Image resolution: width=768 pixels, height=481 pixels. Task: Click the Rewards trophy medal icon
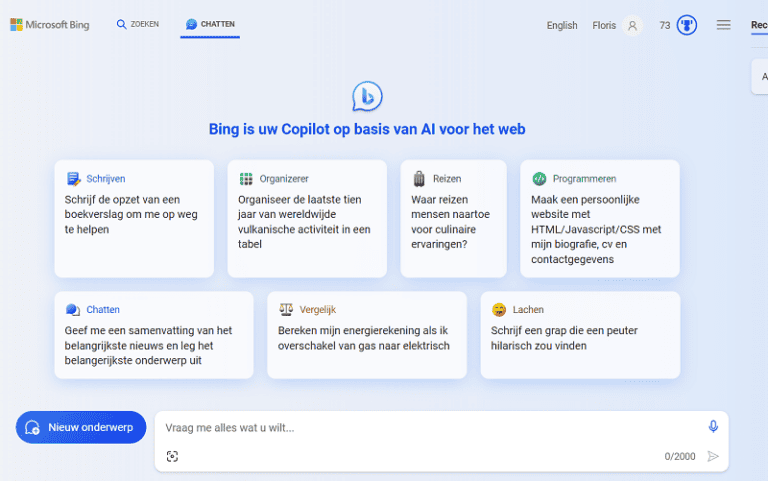(687, 25)
